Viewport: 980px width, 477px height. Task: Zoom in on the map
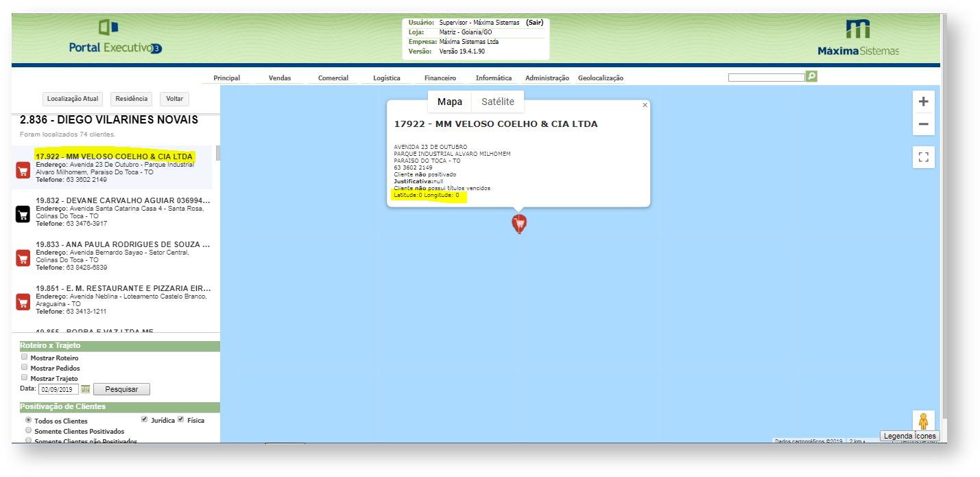[x=923, y=102]
